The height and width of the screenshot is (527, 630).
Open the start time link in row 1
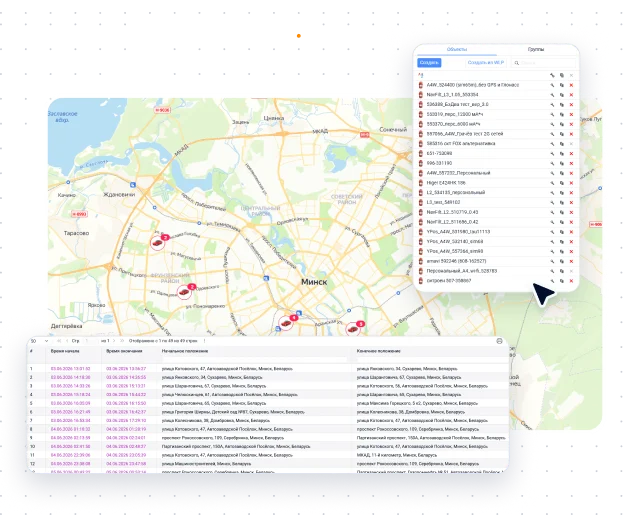pyautogui.click(x=70, y=369)
